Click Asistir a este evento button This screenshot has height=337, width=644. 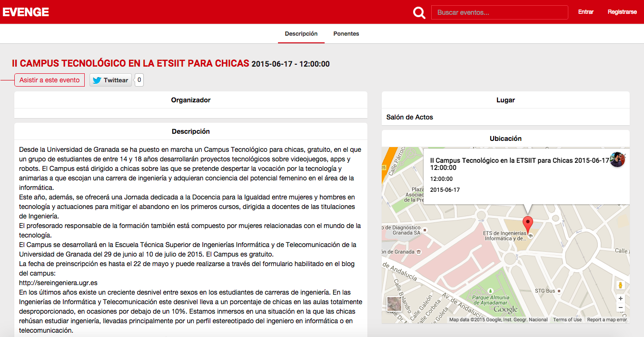pos(50,80)
